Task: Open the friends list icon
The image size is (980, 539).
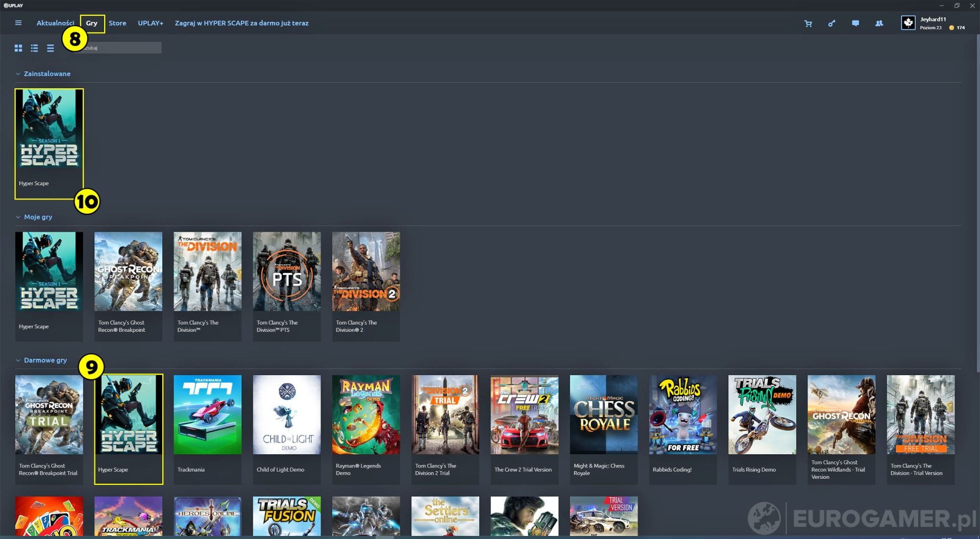Action: [x=879, y=23]
